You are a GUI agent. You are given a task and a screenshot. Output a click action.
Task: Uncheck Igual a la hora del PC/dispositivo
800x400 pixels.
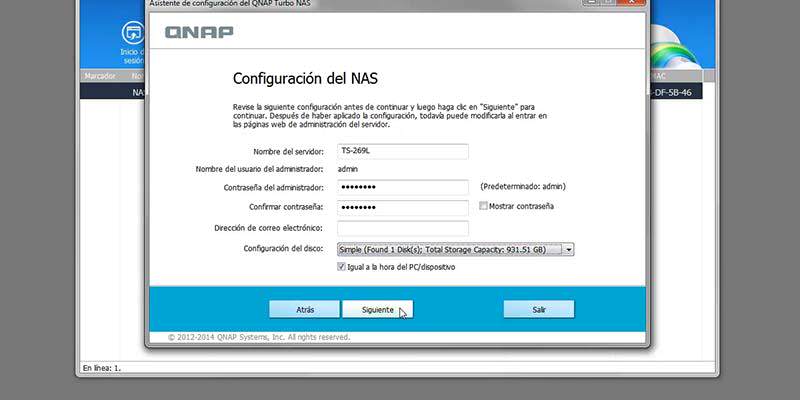point(341,266)
